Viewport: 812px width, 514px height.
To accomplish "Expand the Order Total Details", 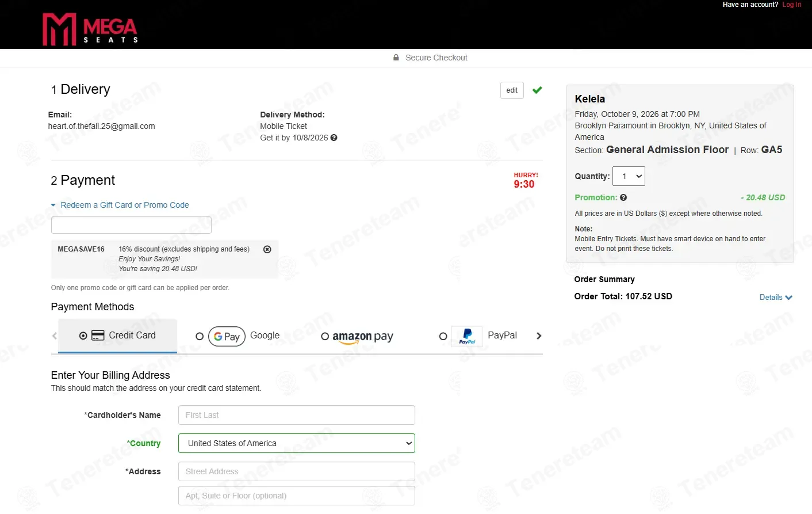I will pyautogui.click(x=776, y=297).
